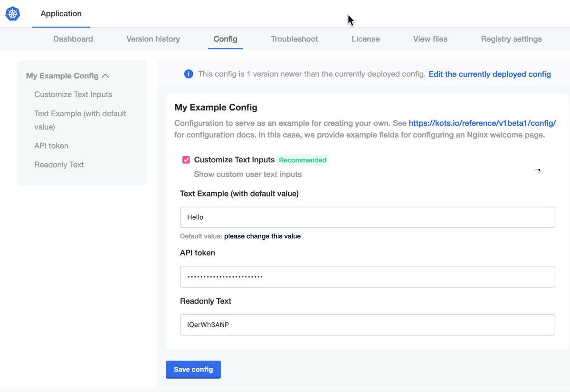
Task: Go to Registry settings
Action: (511, 39)
